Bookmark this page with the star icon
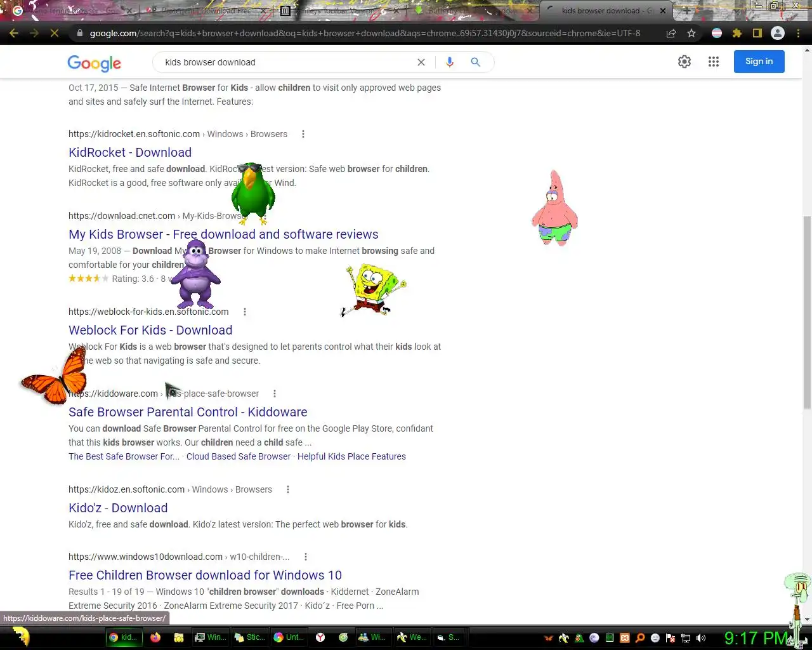This screenshot has height=650, width=812. (691, 33)
